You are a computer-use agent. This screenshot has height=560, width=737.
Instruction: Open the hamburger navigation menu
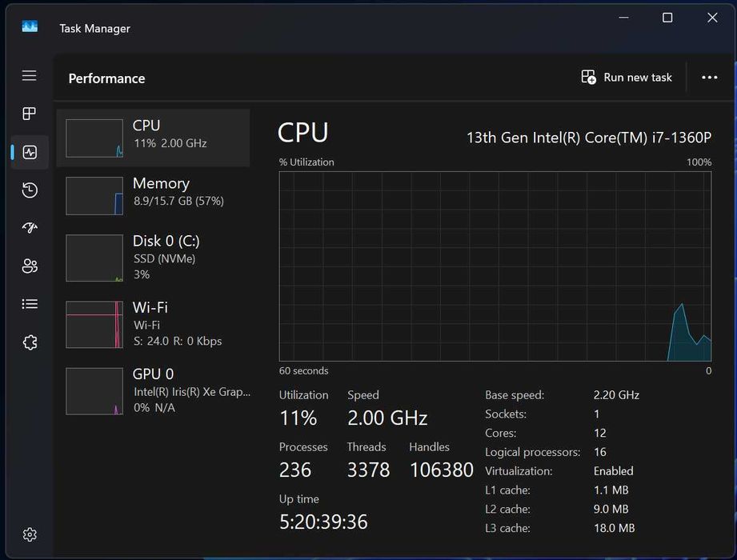29,76
